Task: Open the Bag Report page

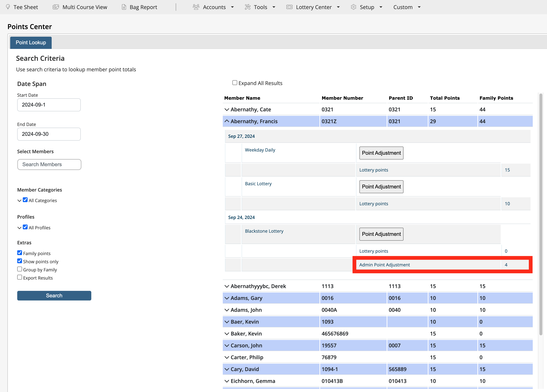Action: coord(139,7)
